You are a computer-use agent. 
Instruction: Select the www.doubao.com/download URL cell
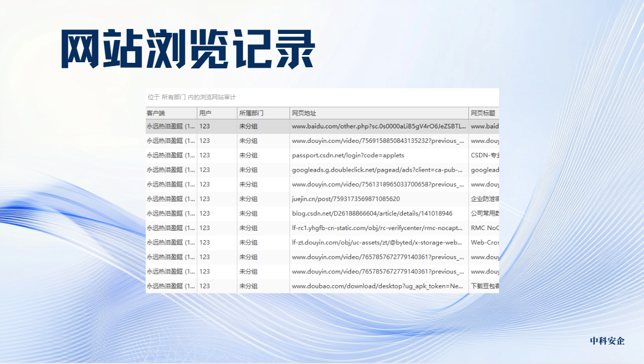coord(379,286)
